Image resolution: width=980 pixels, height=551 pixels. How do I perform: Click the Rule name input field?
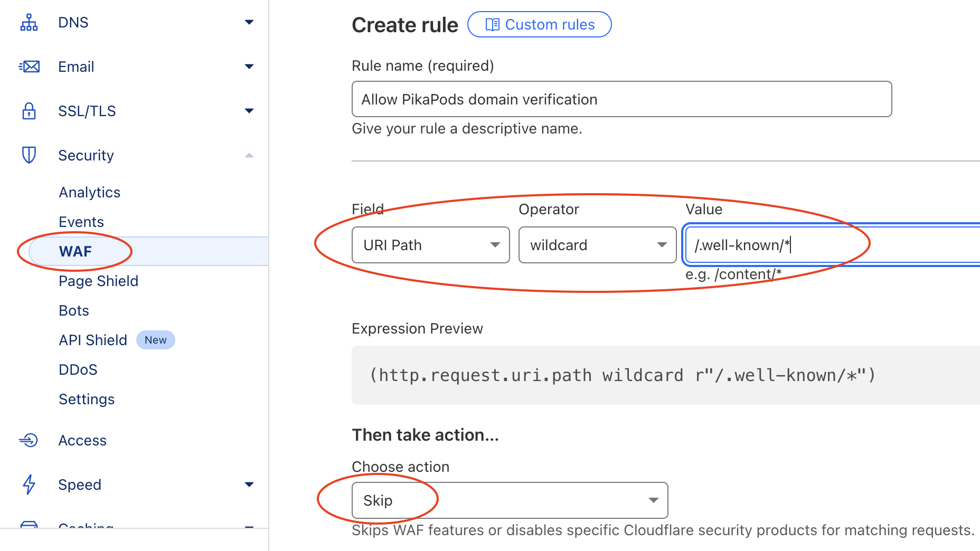[621, 99]
